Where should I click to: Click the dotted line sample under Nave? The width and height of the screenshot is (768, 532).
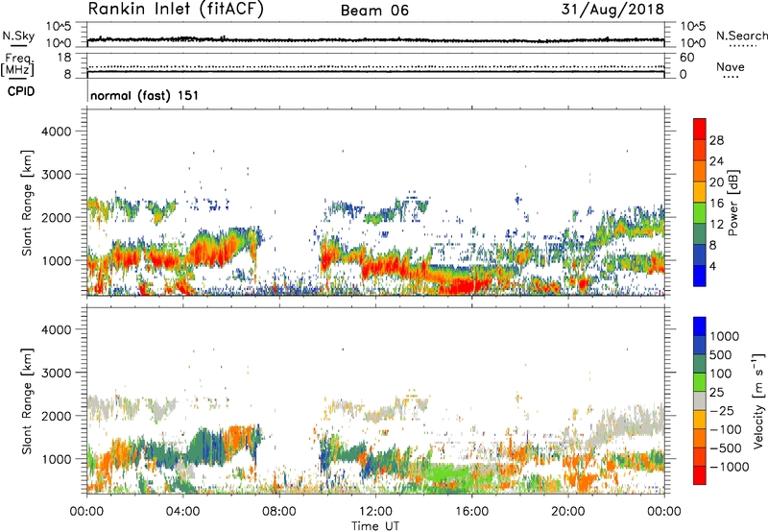731,77
